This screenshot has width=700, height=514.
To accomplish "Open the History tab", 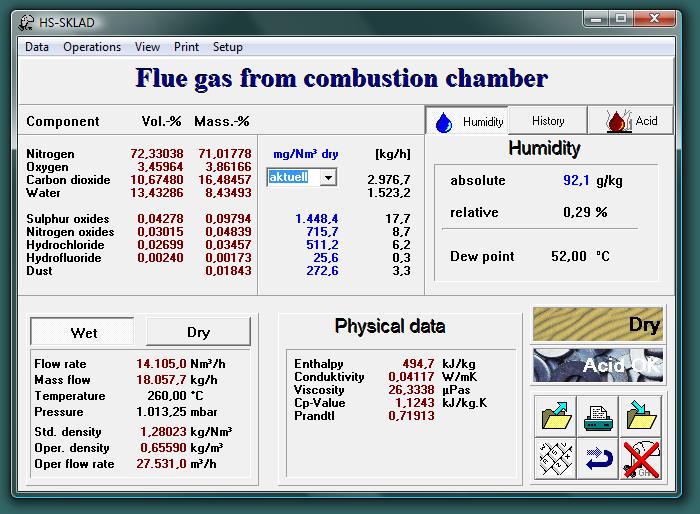I will coord(548,121).
